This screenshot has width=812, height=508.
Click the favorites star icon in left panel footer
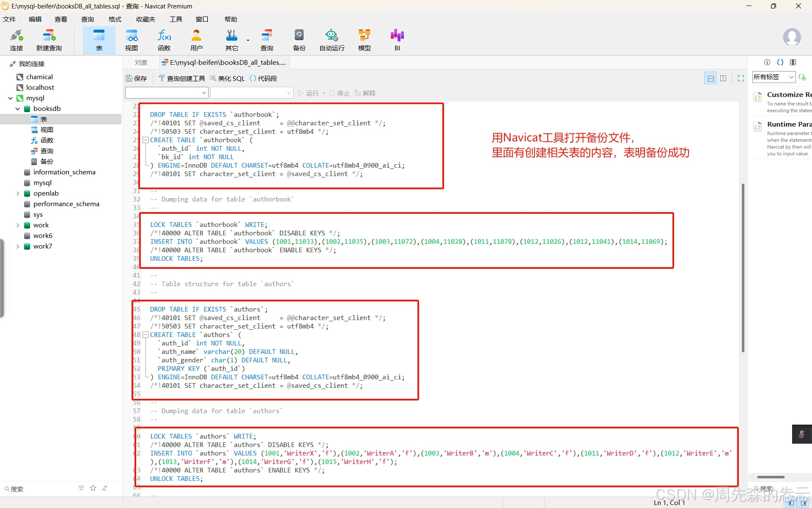click(x=93, y=488)
